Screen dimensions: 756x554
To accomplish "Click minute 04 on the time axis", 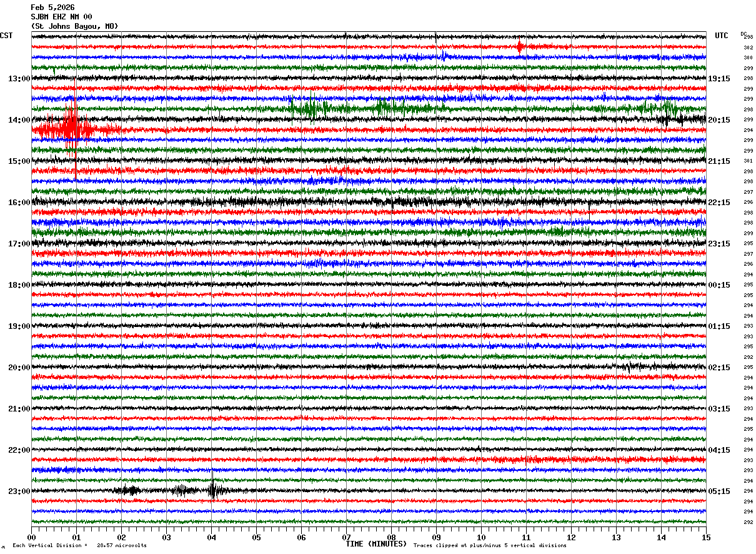I will click(x=211, y=537).
